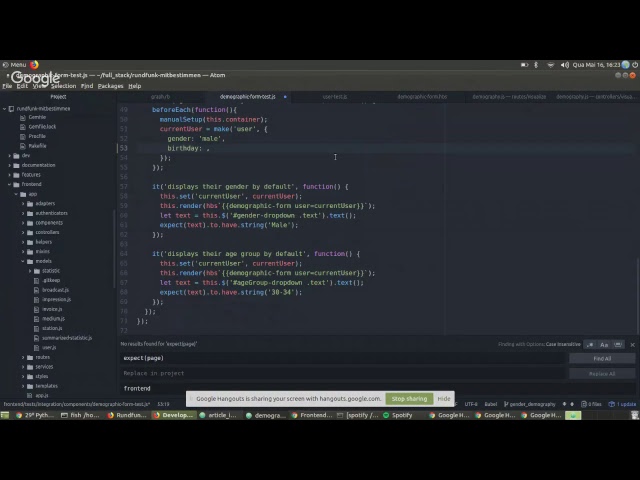Screen dimensions: 640x480
Task: Open the battery indicator in tray
Action: (524, 65)
